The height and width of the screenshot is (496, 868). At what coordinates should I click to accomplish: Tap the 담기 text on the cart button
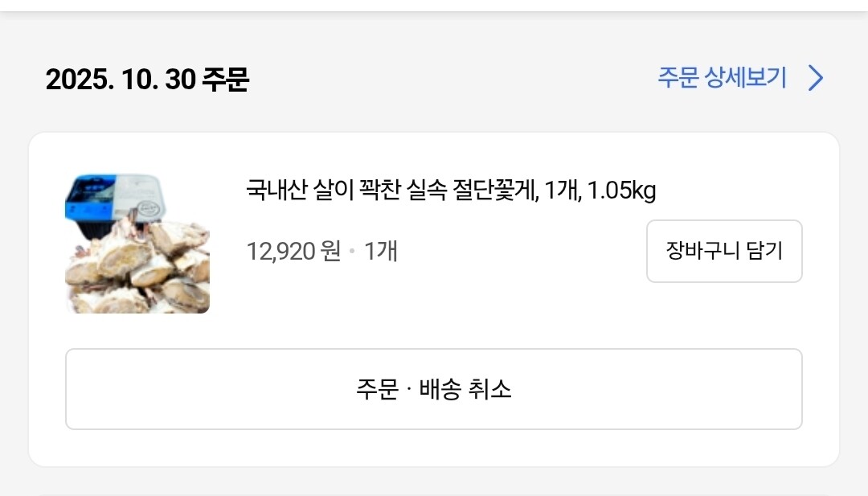(x=763, y=251)
